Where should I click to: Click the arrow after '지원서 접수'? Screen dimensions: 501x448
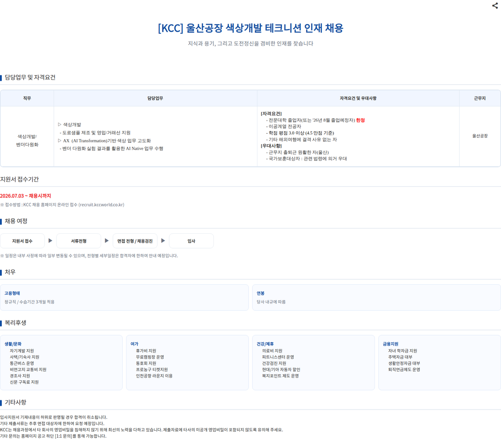[x=50, y=241]
